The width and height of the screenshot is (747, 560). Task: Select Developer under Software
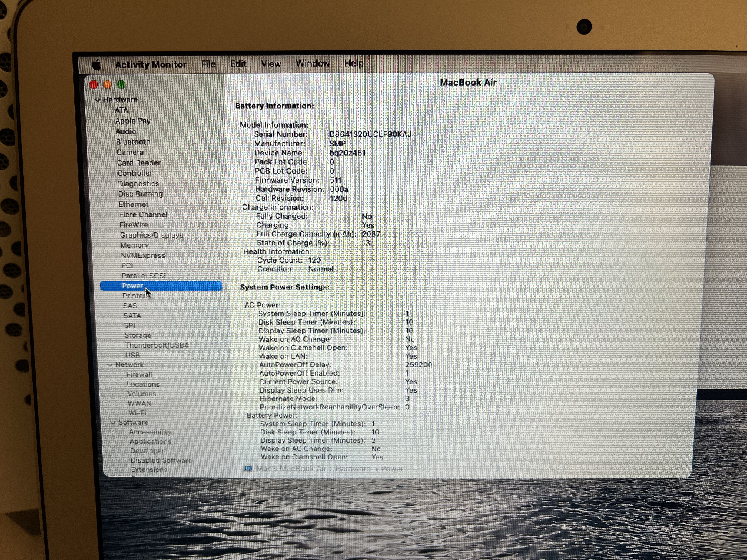point(147,451)
